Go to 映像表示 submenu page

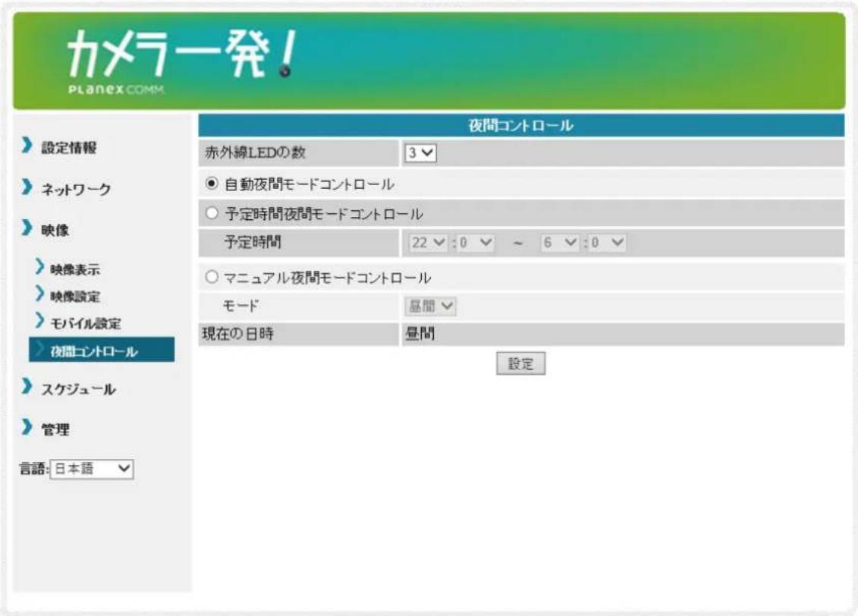click(75, 270)
